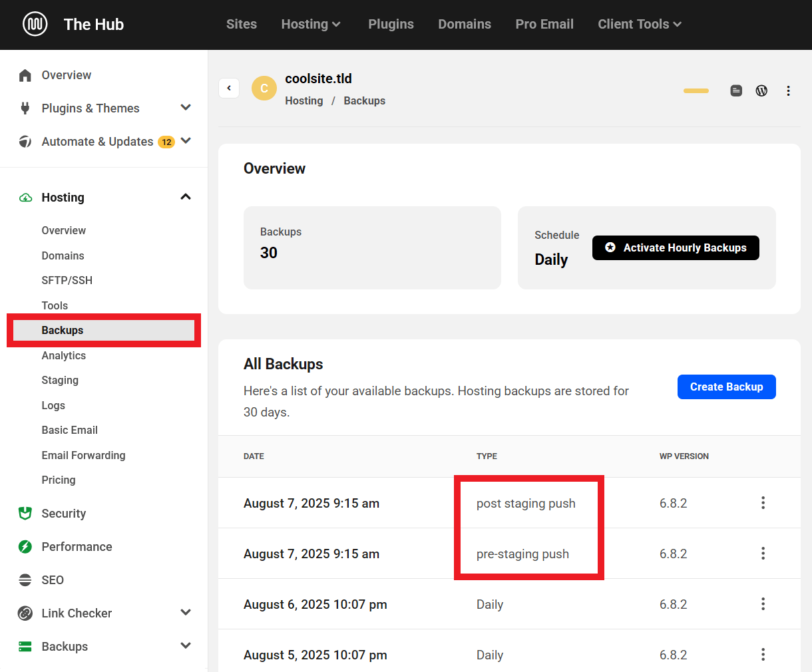Open the top sidebar Overview item
The width and height of the screenshot is (812, 672).
(66, 75)
